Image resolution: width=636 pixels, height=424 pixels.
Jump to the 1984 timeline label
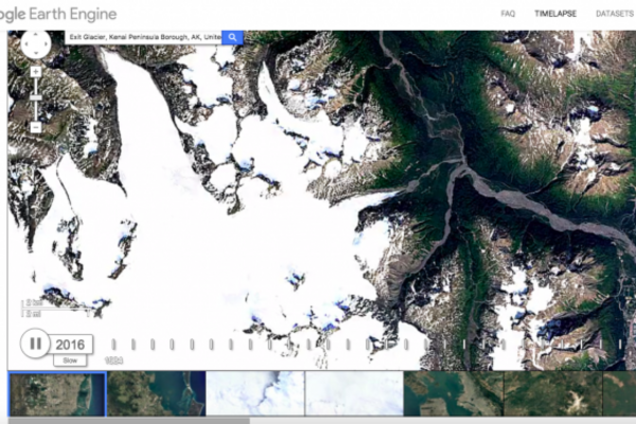114,360
